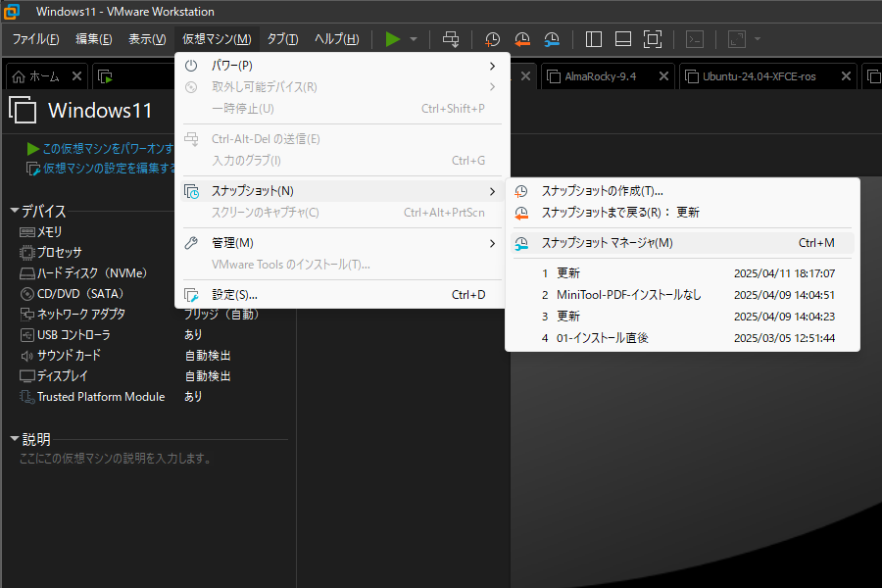
Task: Select the ネットワーク アダプタ device
Action: click(x=72, y=314)
